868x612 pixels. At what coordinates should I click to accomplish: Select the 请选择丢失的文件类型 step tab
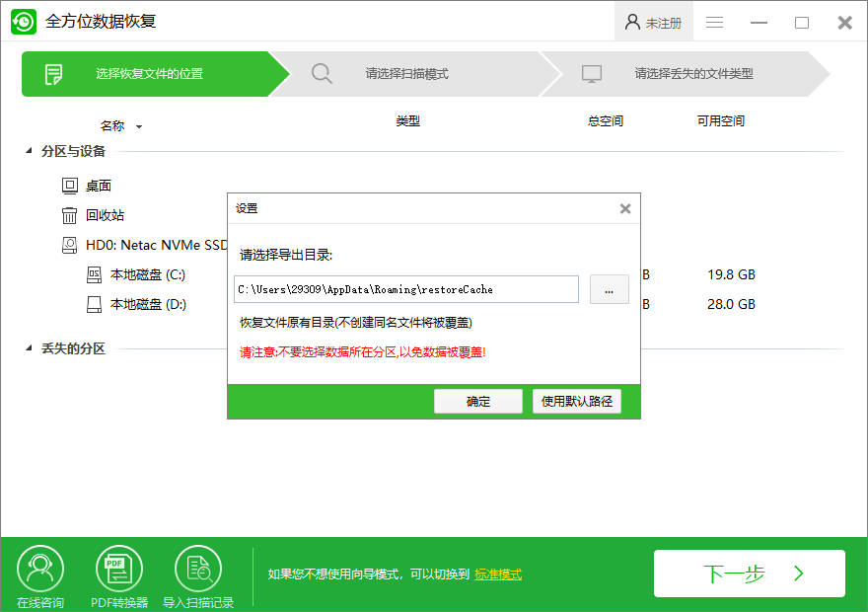tap(686, 74)
